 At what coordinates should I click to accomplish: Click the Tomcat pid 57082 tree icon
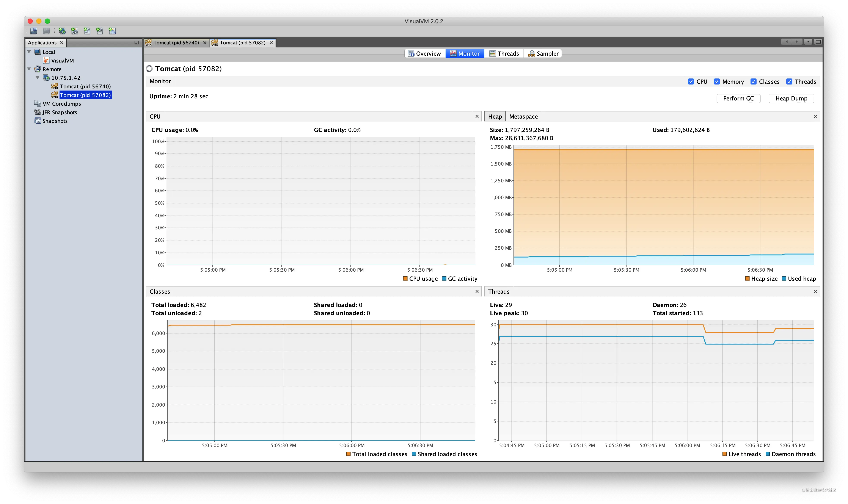(x=55, y=95)
